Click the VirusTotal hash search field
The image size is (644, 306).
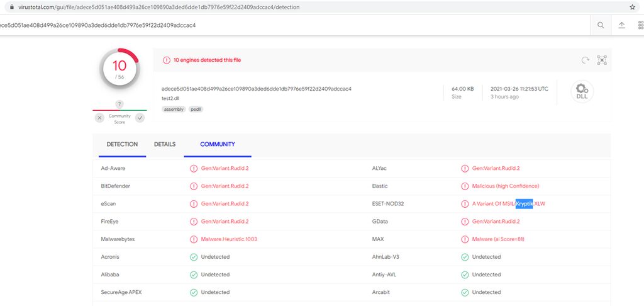click(x=294, y=25)
